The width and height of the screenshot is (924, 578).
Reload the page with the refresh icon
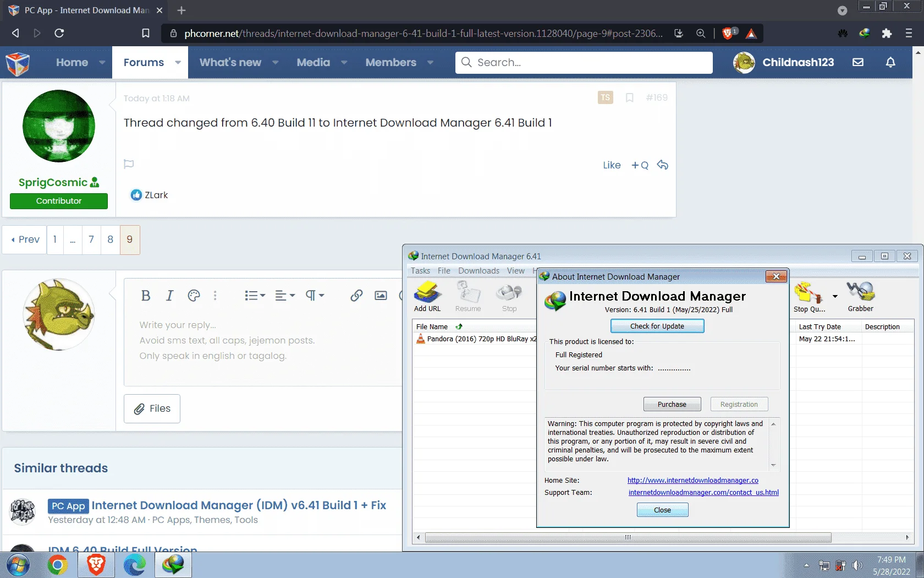tap(59, 33)
